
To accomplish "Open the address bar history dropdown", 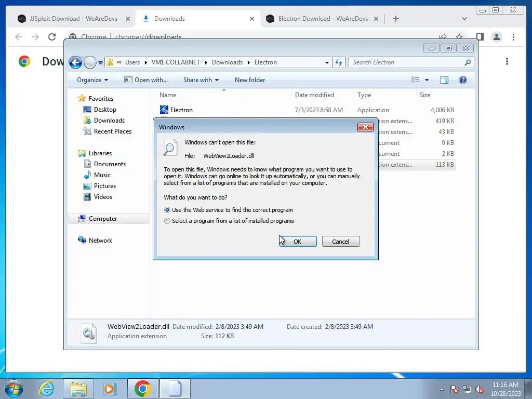I will 327,62.
